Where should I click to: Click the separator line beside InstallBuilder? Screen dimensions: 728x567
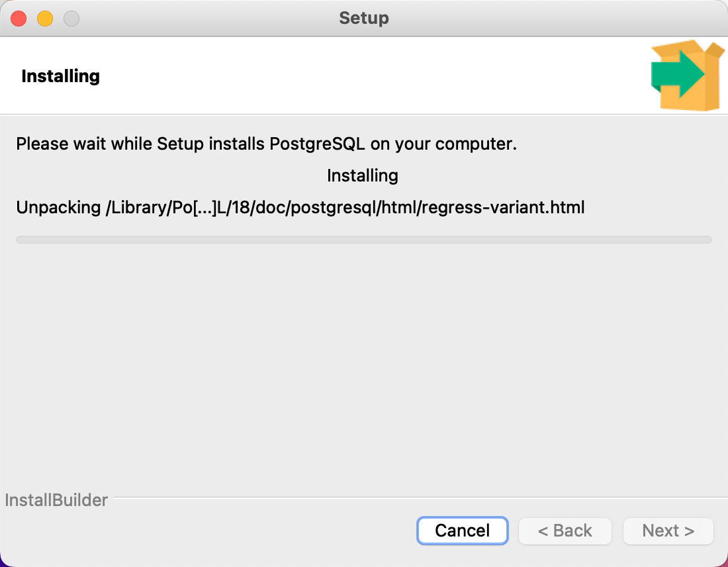coord(421,497)
